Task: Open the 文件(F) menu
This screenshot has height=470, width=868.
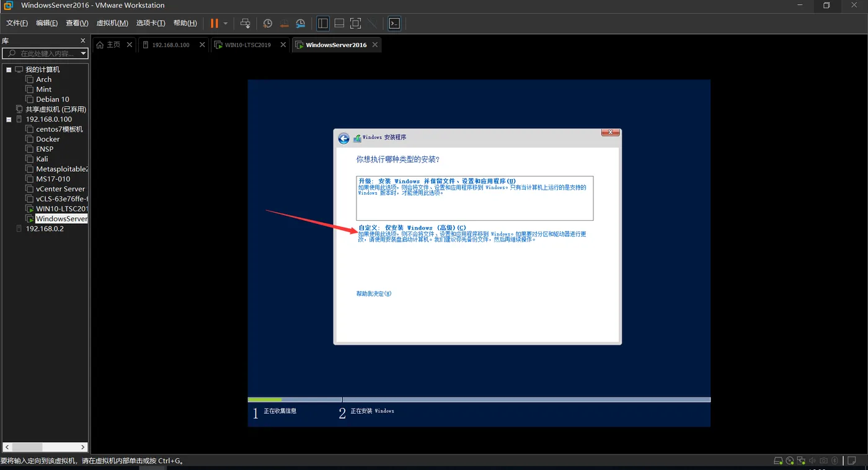Action: pos(17,24)
